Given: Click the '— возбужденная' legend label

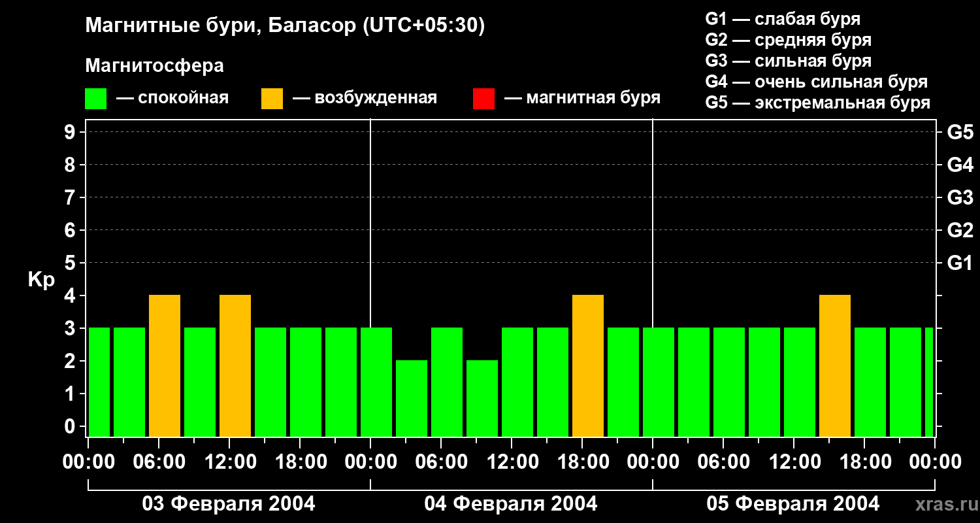Looking at the screenshot, I should 365,98.
